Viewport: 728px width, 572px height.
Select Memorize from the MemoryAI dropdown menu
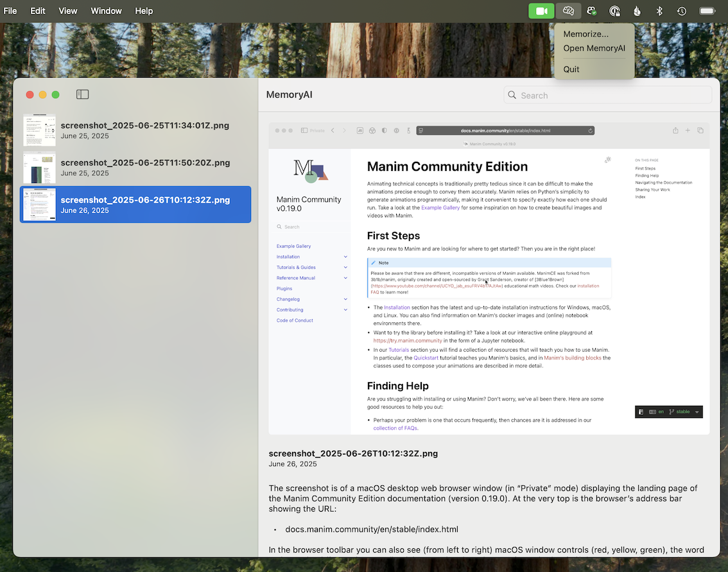point(585,34)
